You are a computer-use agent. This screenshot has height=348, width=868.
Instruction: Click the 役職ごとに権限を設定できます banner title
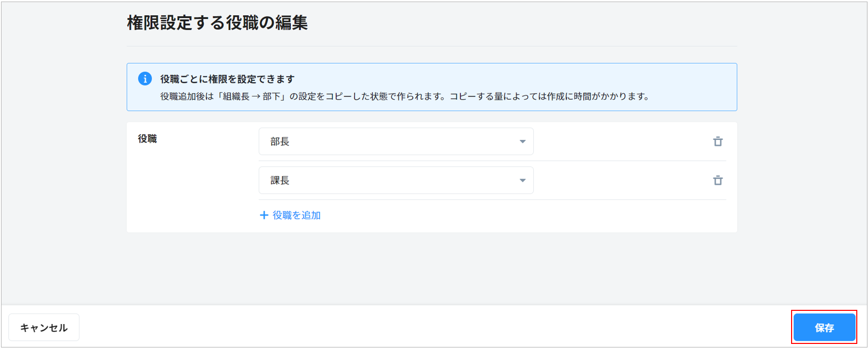tap(227, 79)
